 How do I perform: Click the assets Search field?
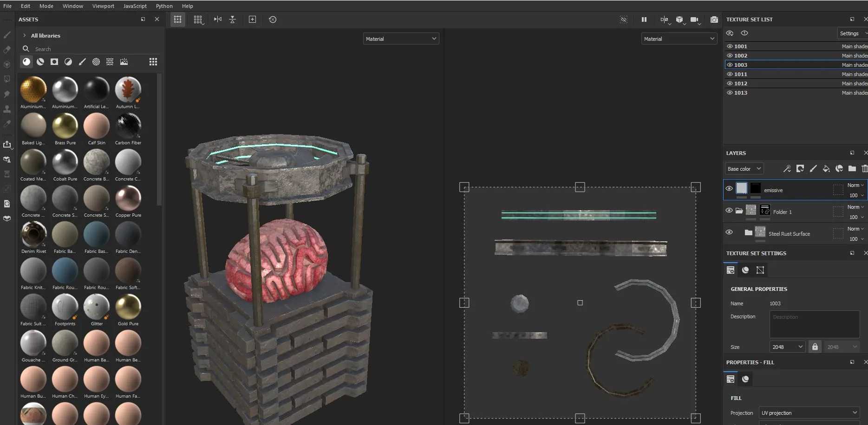91,49
